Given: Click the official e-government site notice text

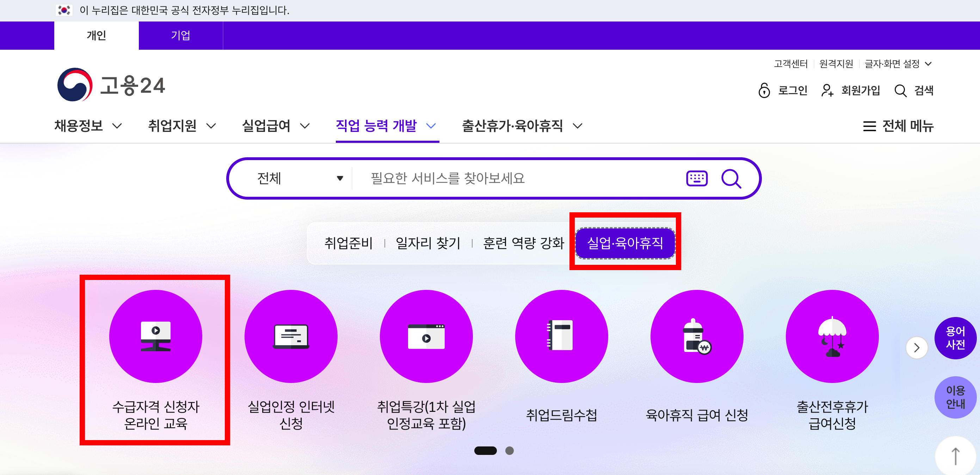Looking at the screenshot, I should 185,10.
